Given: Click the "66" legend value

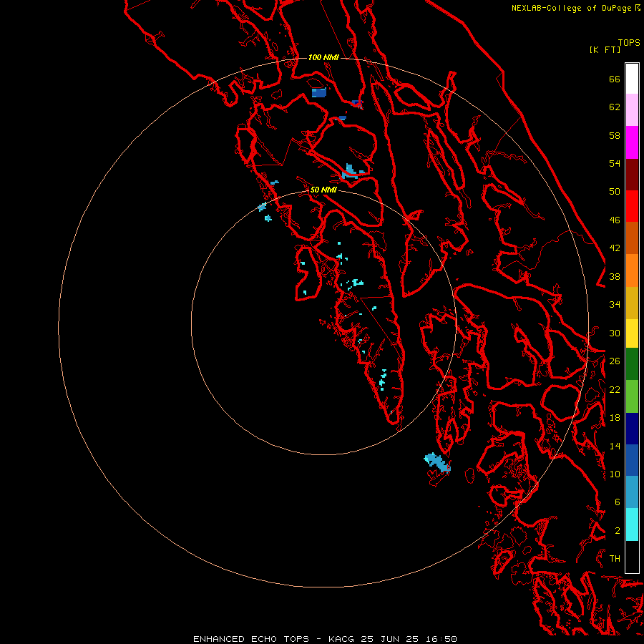Looking at the screenshot, I should click(615, 79).
